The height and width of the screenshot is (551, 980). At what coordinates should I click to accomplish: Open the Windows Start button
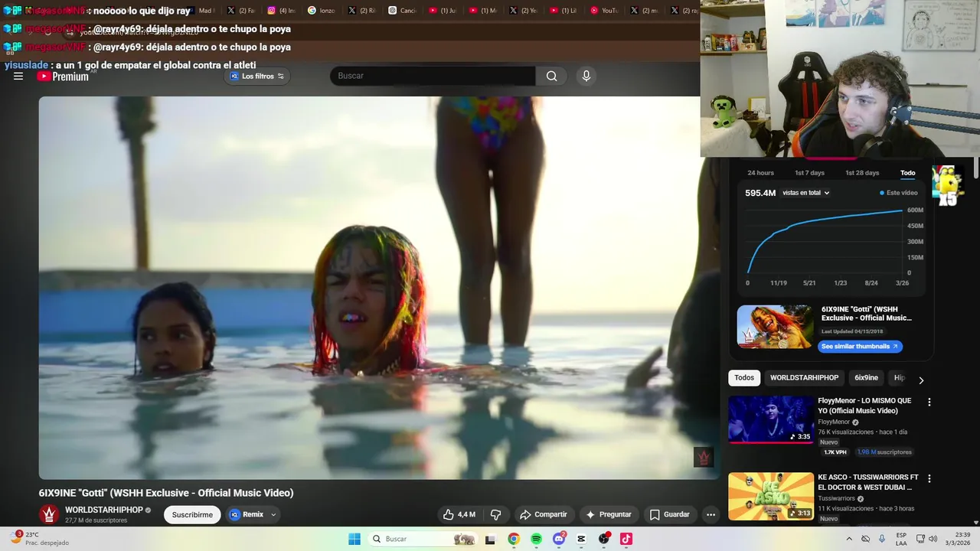(354, 539)
